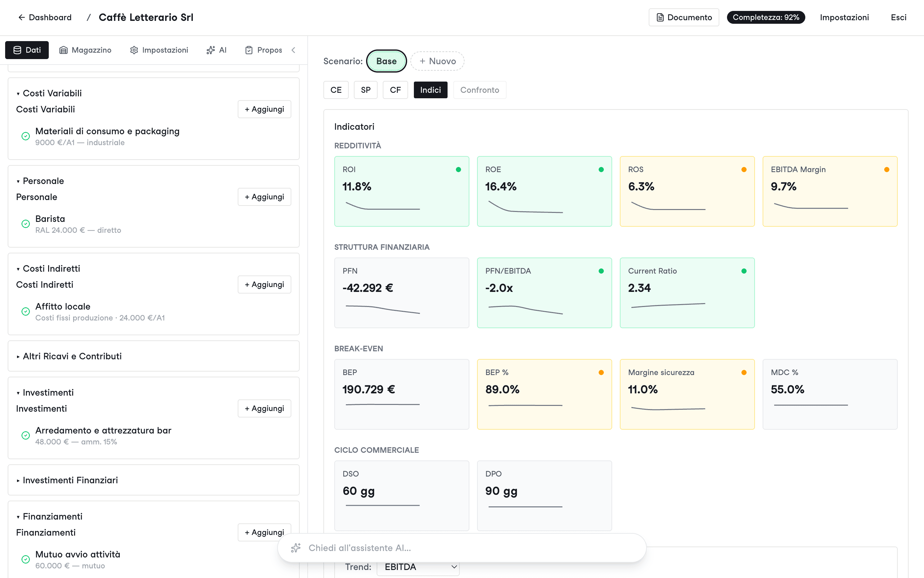Open Impostazioni in the top bar
Screen dimensions: 924x578
(844, 17)
